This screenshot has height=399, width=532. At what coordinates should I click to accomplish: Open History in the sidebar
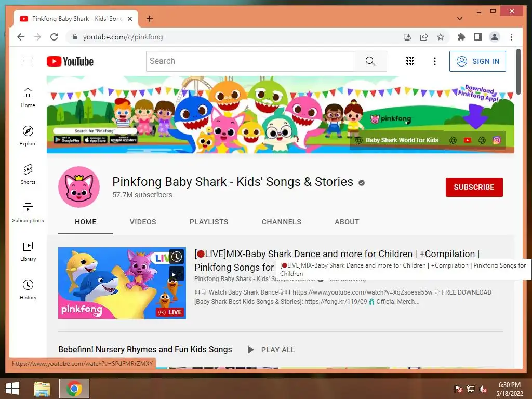28,289
